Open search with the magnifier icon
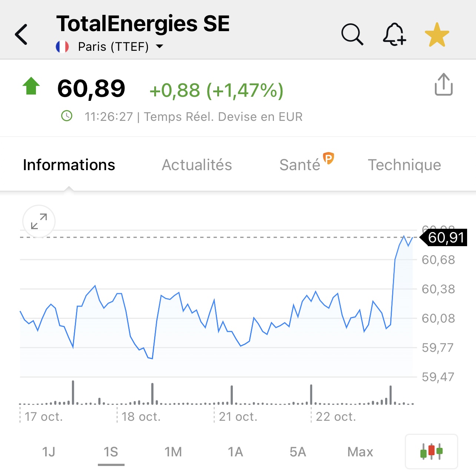476x476 pixels. tap(352, 34)
